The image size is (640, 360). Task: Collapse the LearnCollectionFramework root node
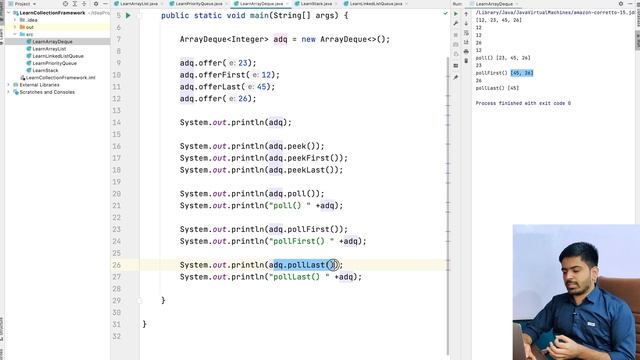[9, 13]
